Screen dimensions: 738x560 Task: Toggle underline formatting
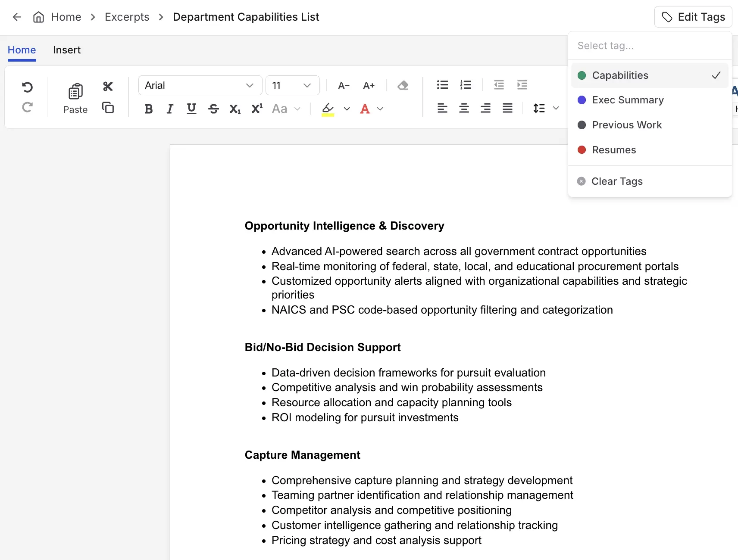point(191,109)
